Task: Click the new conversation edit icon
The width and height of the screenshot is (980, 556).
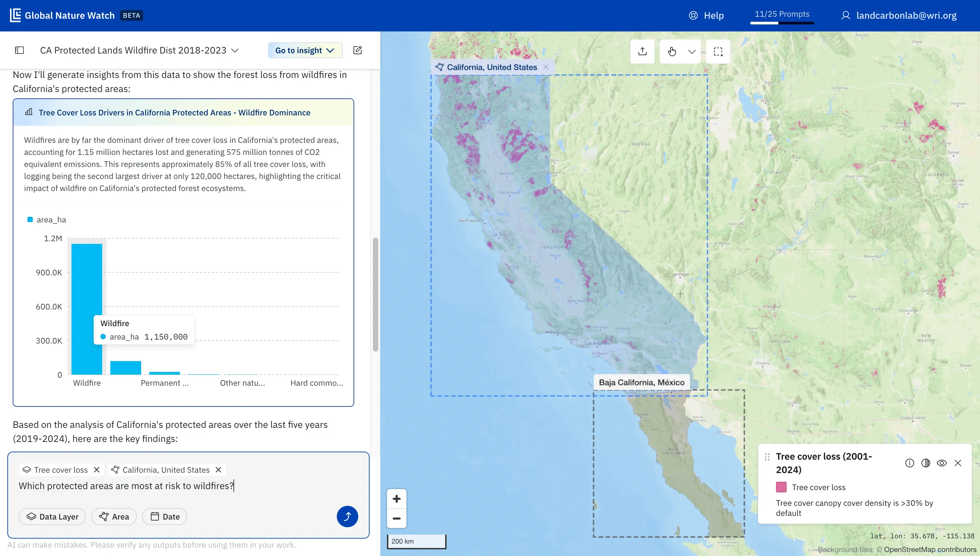Action: click(x=357, y=51)
